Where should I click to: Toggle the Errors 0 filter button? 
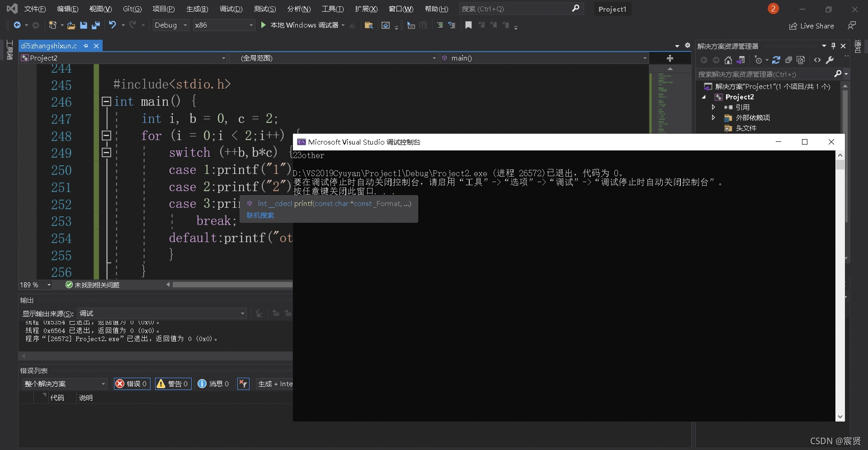point(132,384)
